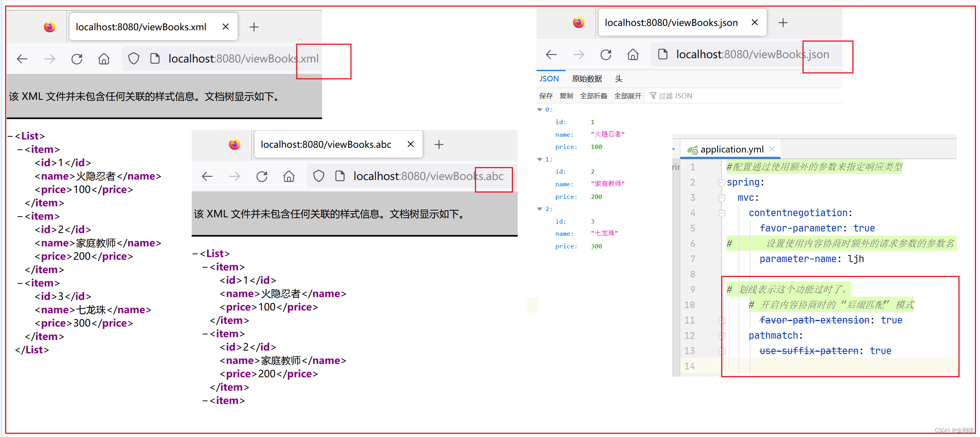Switch to the JSON viewer tab
Image resolution: width=980 pixels, height=437 pixels.
pos(549,79)
